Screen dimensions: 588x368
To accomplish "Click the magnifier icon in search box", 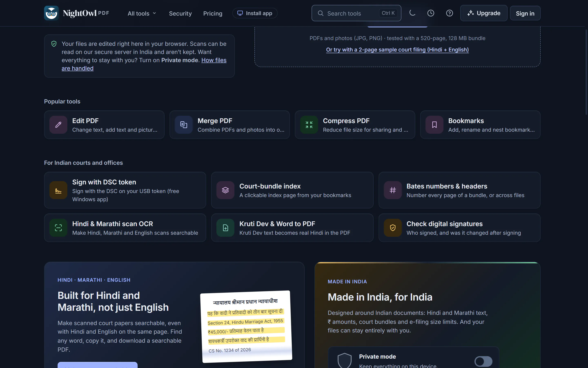I will click(321, 13).
